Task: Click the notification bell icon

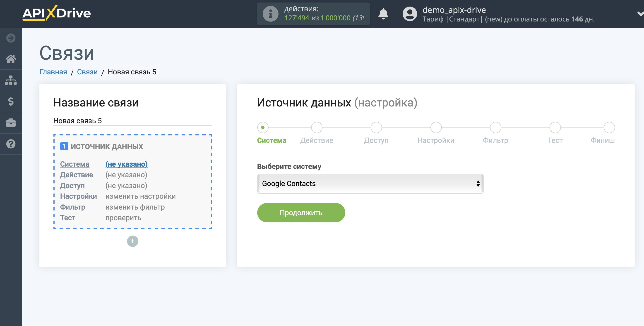Action: [382, 13]
